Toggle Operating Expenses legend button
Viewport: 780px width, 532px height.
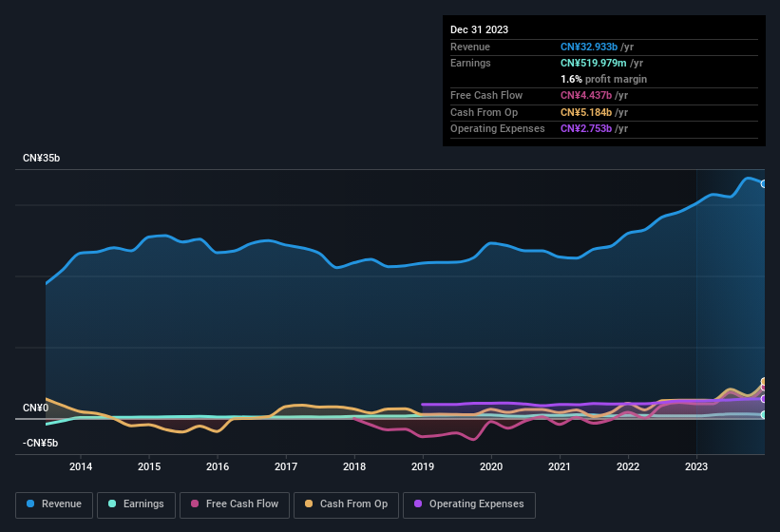(x=469, y=503)
